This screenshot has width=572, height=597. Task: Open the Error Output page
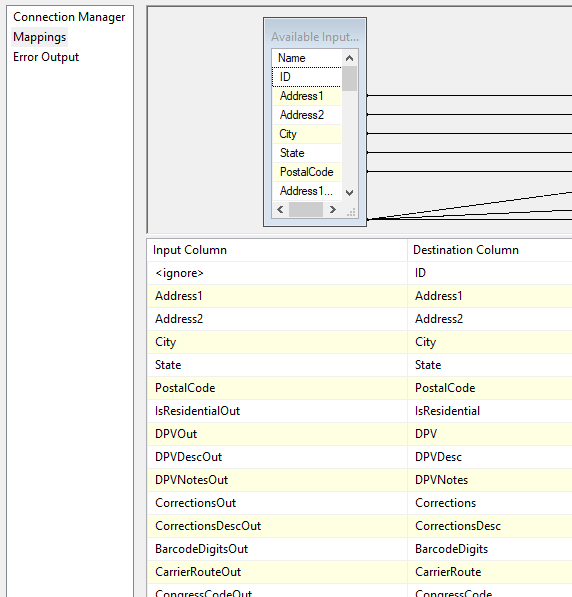click(46, 57)
